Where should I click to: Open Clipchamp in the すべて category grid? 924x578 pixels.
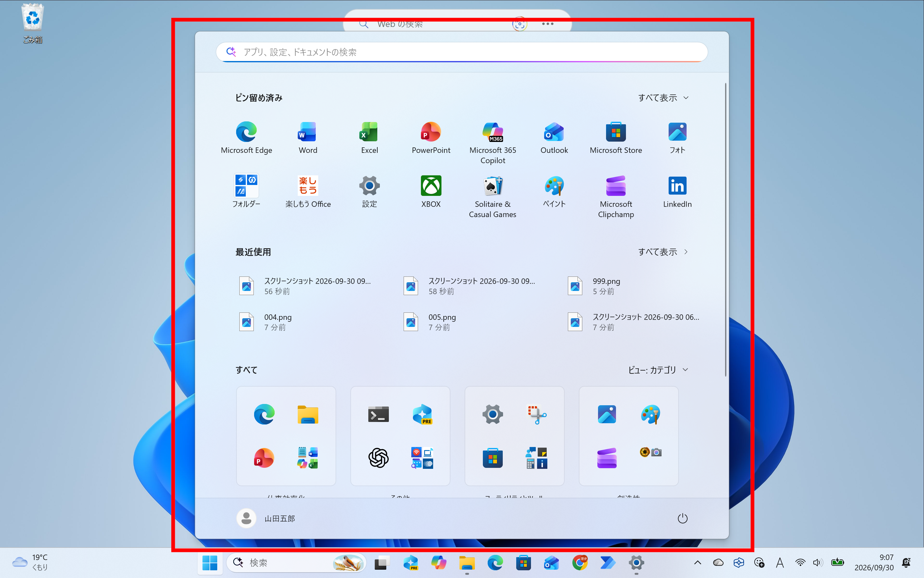pos(607,458)
